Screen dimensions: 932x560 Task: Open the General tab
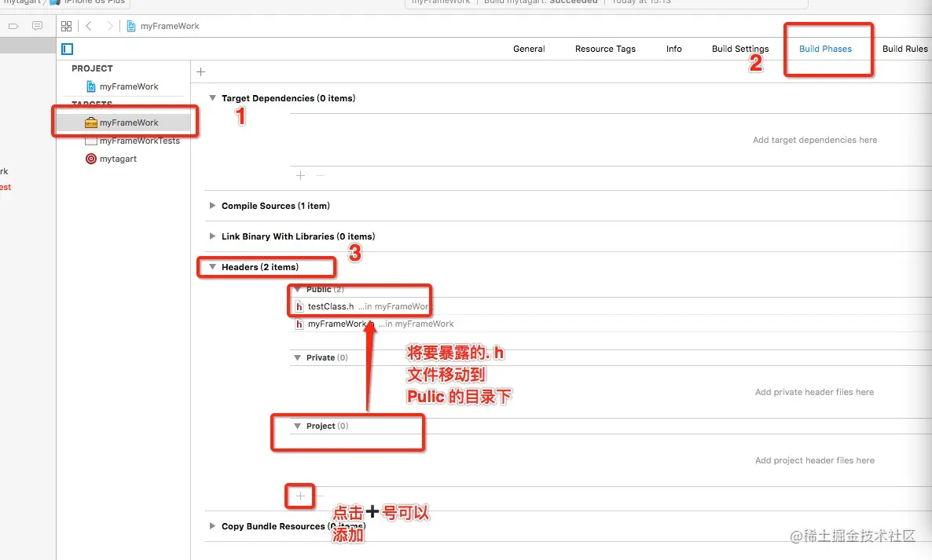click(x=529, y=49)
